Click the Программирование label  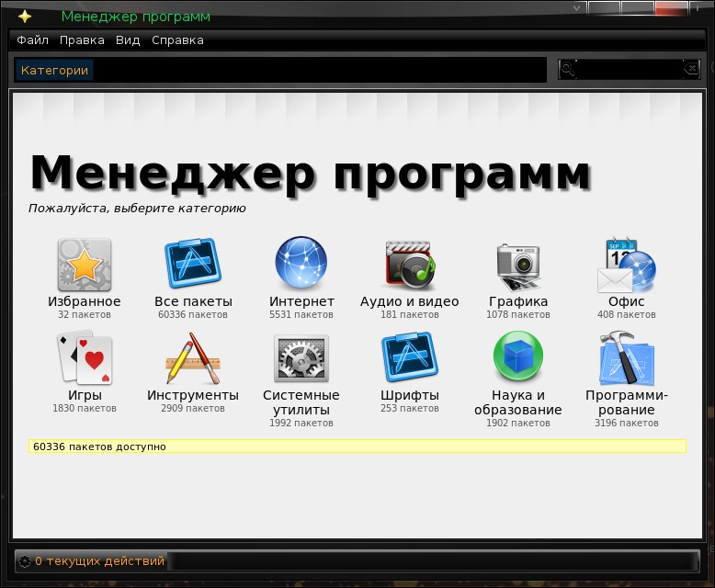(x=627, y=402)
